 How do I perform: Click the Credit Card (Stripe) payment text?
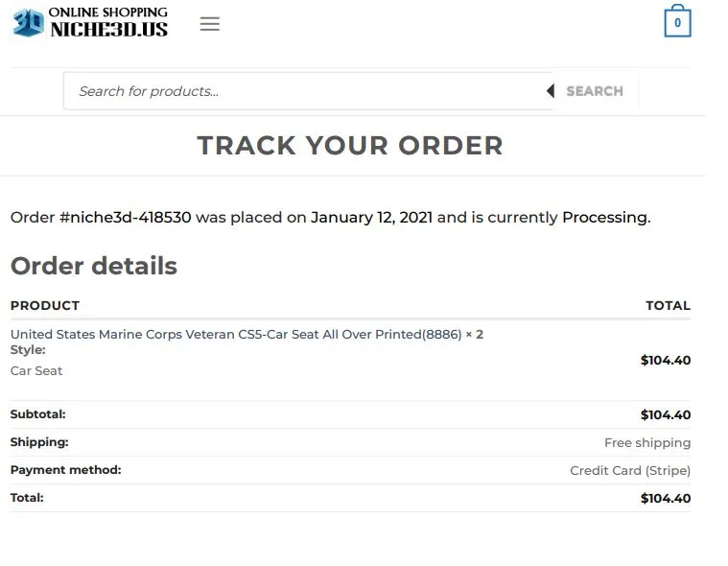coord(630,471)
